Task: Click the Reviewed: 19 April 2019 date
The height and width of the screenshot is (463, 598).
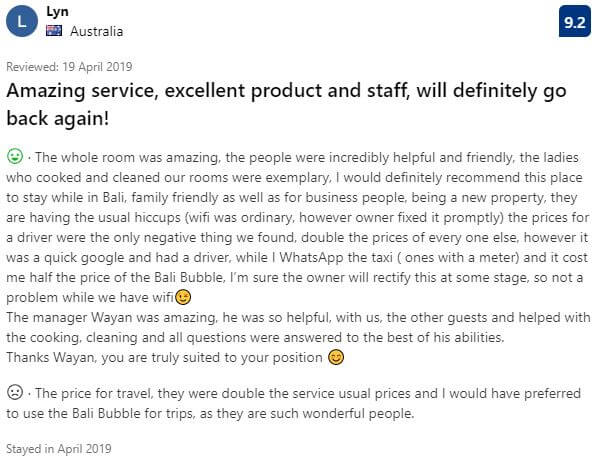Action: (x=69, y=67)
